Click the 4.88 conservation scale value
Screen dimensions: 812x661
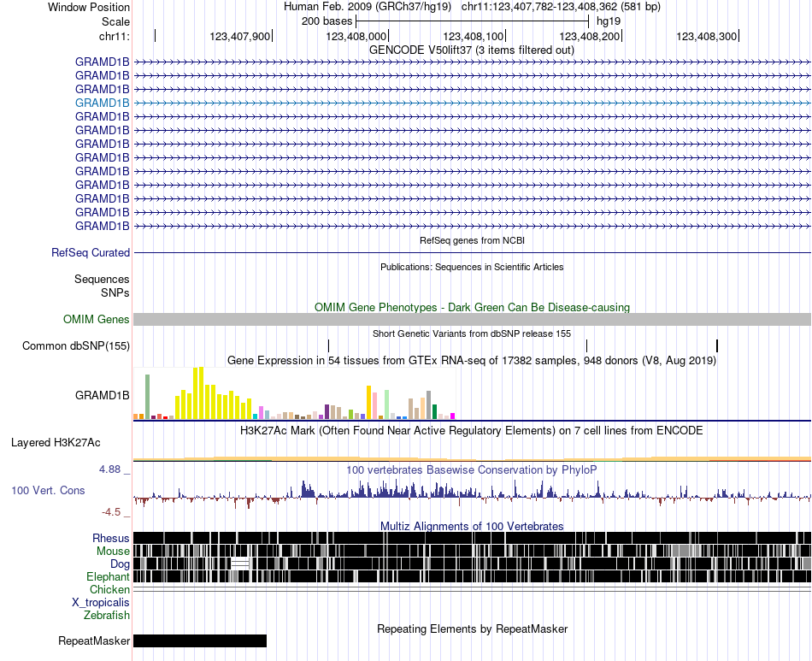point(109,469)
